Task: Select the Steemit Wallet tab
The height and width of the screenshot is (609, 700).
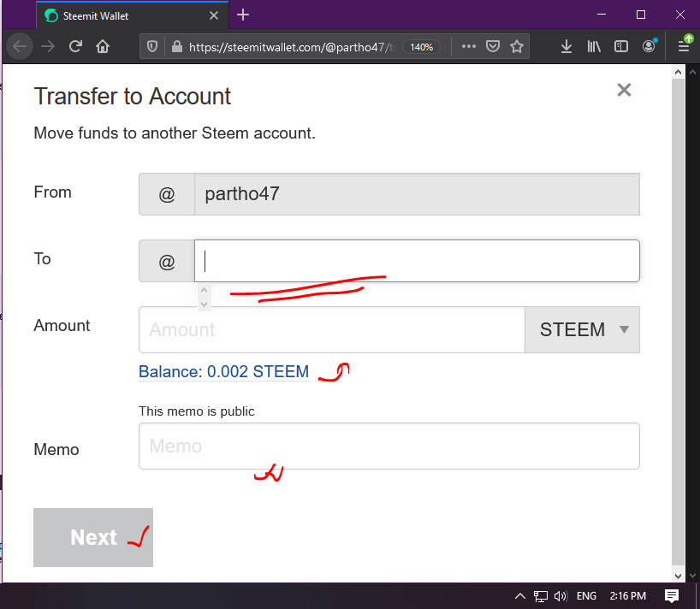Action: coord(132,15)
